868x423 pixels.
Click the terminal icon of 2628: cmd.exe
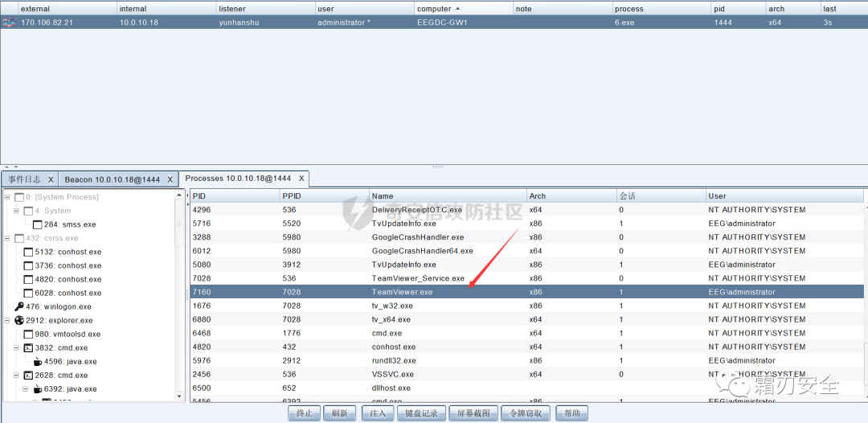pos(28,375)
